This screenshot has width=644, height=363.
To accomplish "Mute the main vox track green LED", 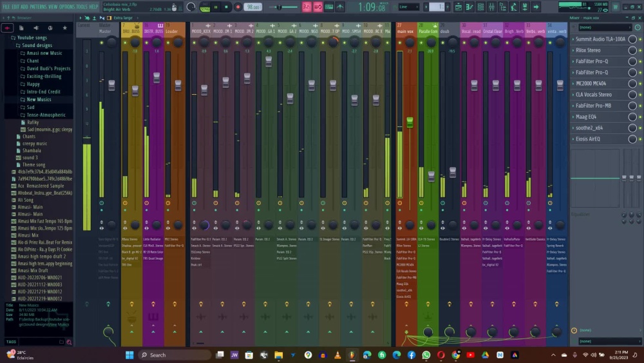I will point(400,43).
